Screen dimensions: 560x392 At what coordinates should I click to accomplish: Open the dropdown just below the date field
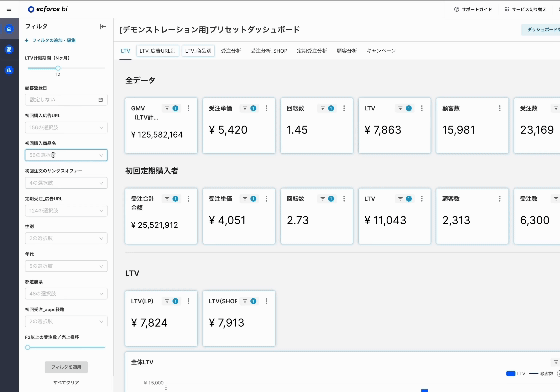tap(66, 127)
